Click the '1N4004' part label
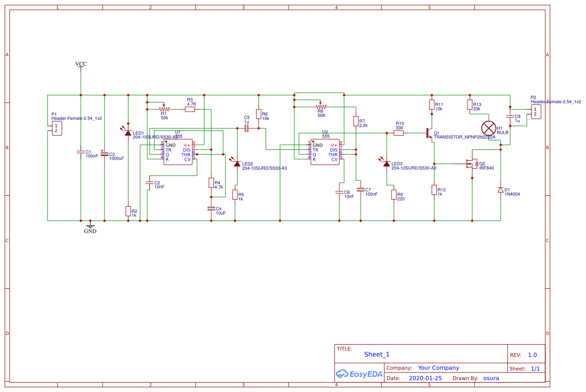Screen dimensions: 586x392 pos(512,194)
